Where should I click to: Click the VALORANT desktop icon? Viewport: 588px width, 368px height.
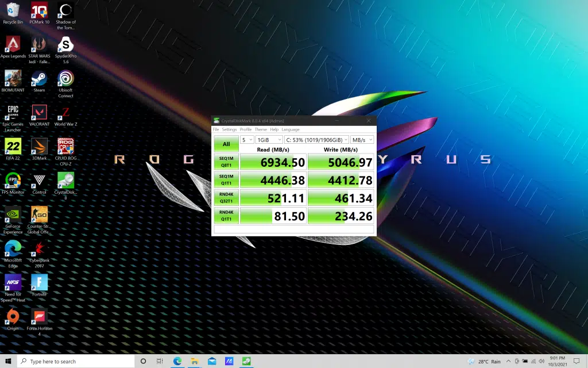(x=40, y=116)
